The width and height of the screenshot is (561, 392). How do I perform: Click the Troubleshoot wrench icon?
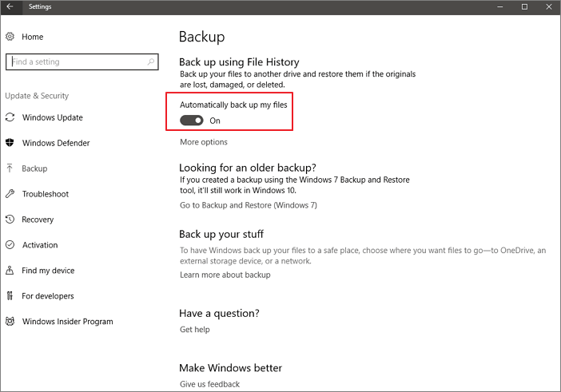[x=10, y=194]
